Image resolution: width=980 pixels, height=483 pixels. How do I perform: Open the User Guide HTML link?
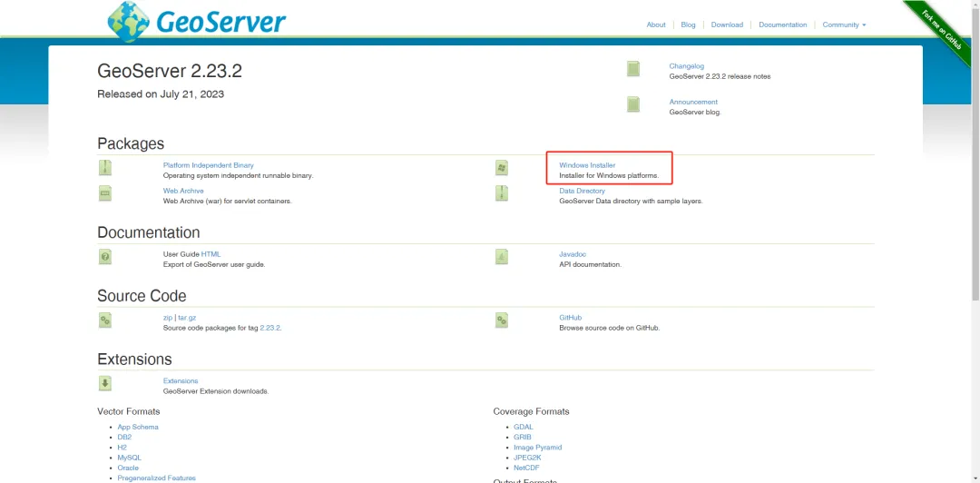pyautogui.click(x=211, y=254)
